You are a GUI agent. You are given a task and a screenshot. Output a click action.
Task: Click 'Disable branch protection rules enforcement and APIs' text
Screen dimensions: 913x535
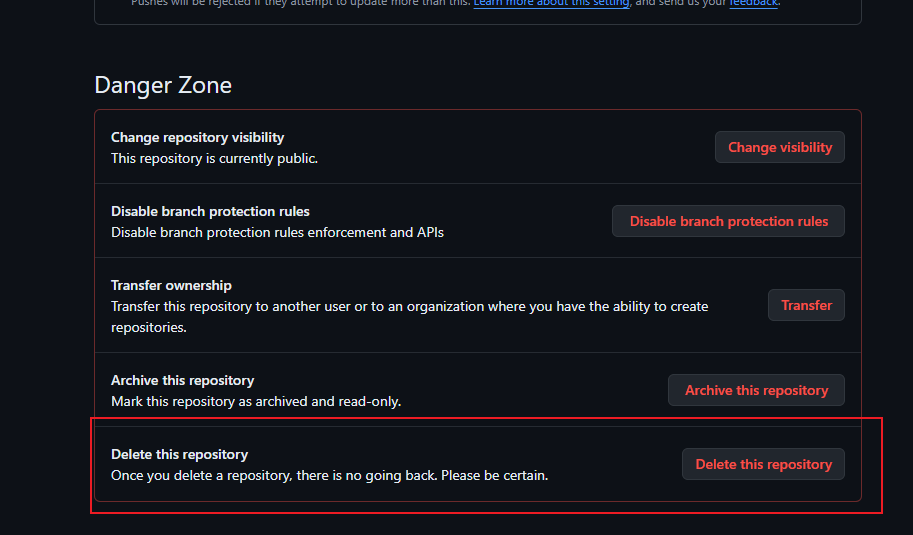(x=277, y=232)
